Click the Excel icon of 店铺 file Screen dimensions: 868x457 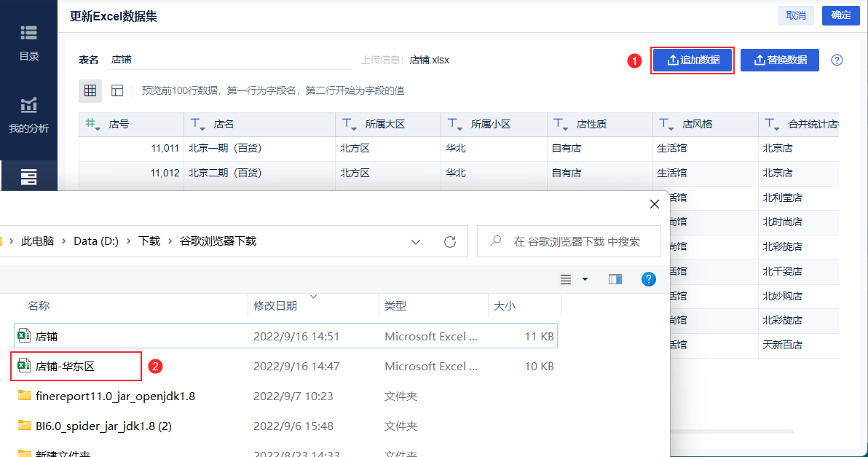(x=24, y=336)
